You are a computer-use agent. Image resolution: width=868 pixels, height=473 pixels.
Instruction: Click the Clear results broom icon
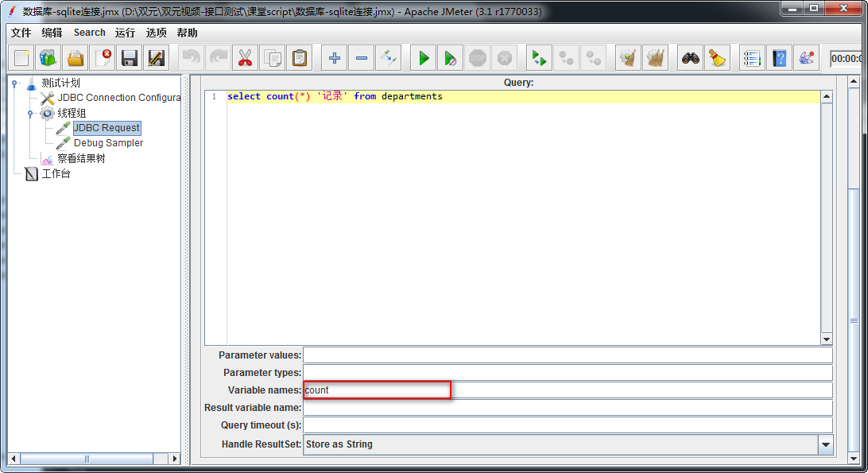628,58
